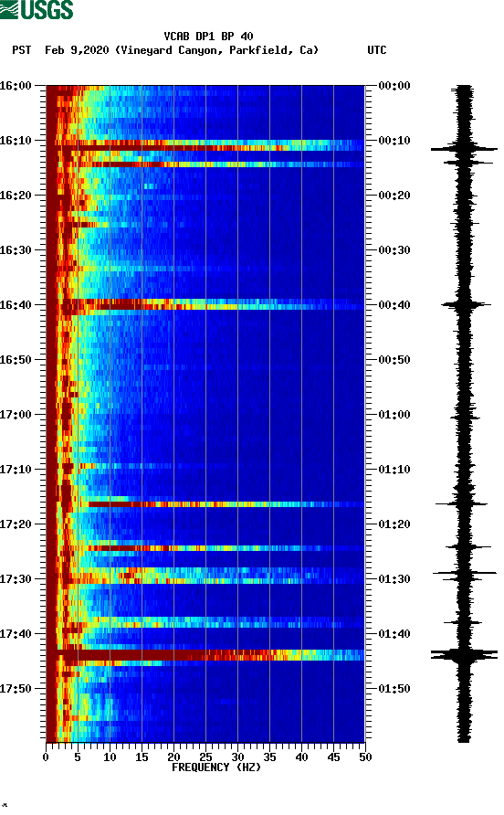
Task: Click the waveform spike near 01:29 UTC
Action: tap(465, 573)
